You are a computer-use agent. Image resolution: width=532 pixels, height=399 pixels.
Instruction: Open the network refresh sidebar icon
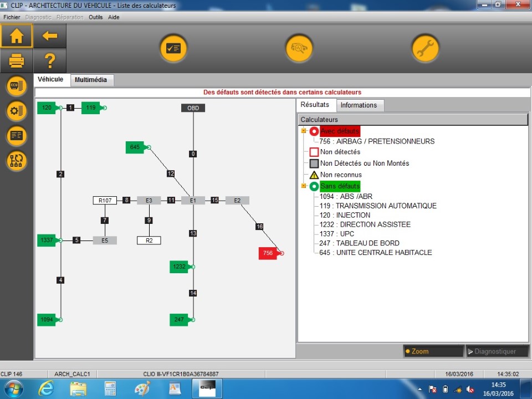click(16, 161)
